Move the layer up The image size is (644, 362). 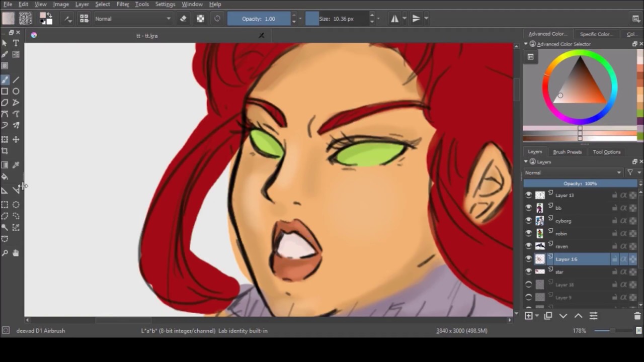[578, 316]
